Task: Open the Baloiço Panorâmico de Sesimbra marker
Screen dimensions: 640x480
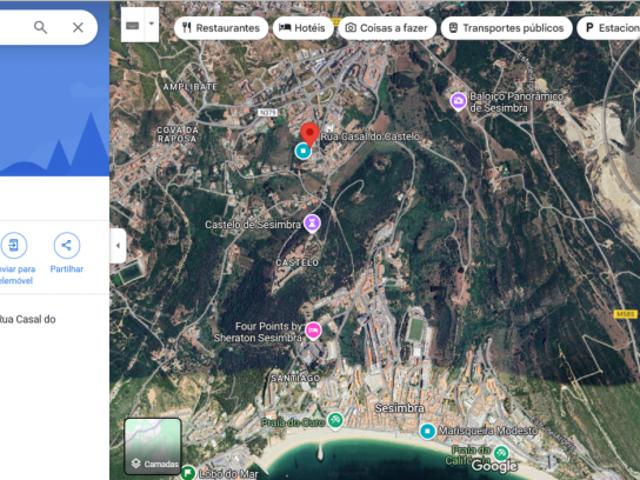Action: click(x=458, y=100)
